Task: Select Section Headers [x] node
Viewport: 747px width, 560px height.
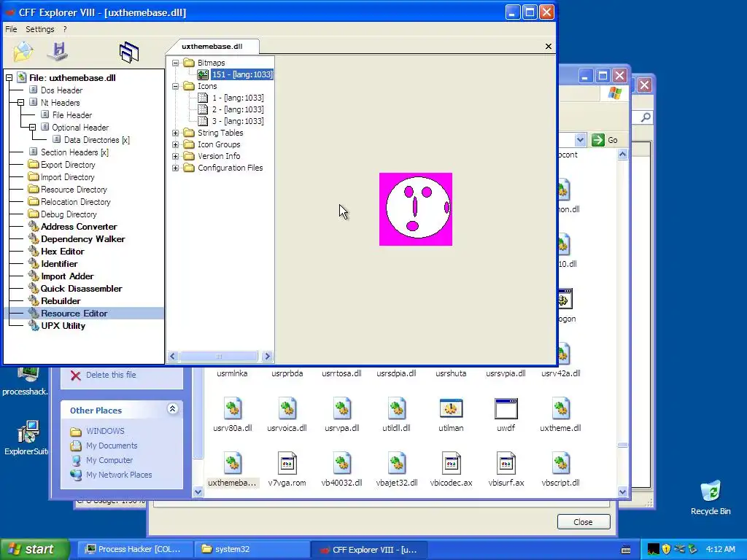Action: [x=74, y=152]
